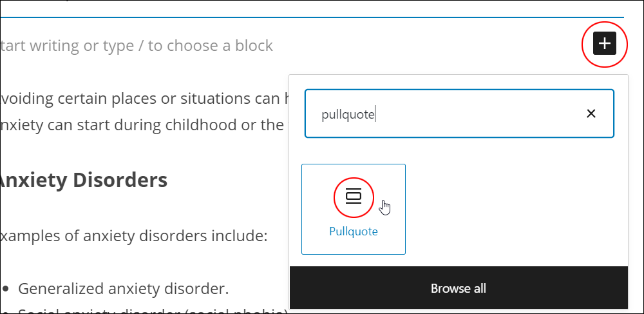Select the Anxiety Disorders heading block
The height and width of the screenshot is (314, 644).
pos(83,180)
